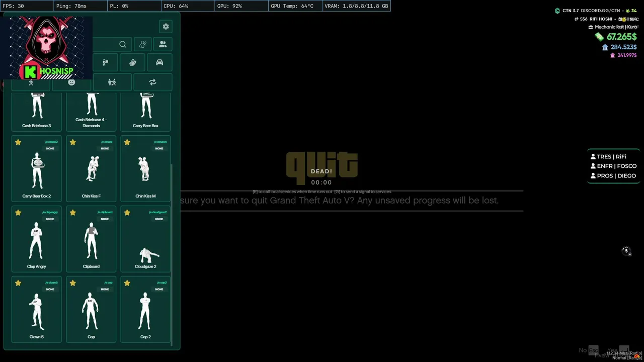The image size is (644, 362).
Task: Click the bank balance icon
Action: click(605, 47)
